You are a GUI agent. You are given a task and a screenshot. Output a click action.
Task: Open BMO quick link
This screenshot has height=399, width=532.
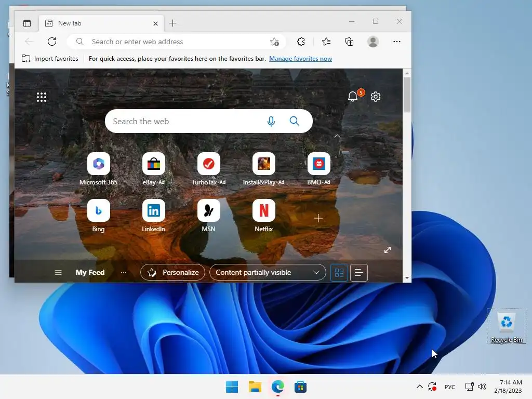[x=318, y=169]
